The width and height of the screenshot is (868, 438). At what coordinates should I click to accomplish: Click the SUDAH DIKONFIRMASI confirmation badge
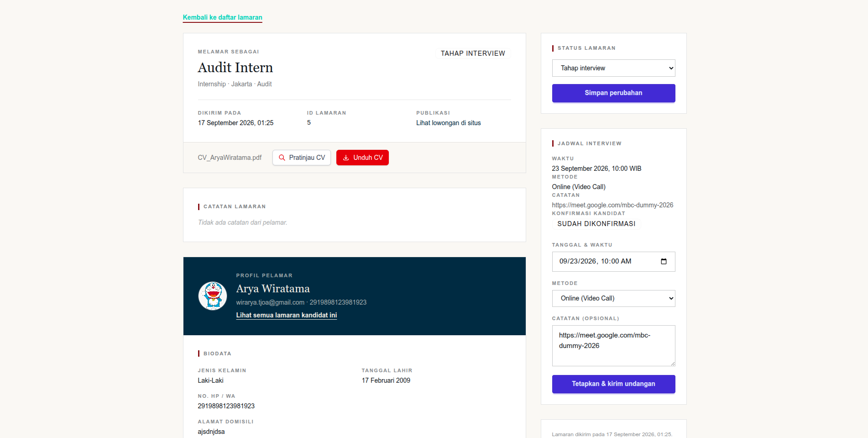click(x=596, y=224)
